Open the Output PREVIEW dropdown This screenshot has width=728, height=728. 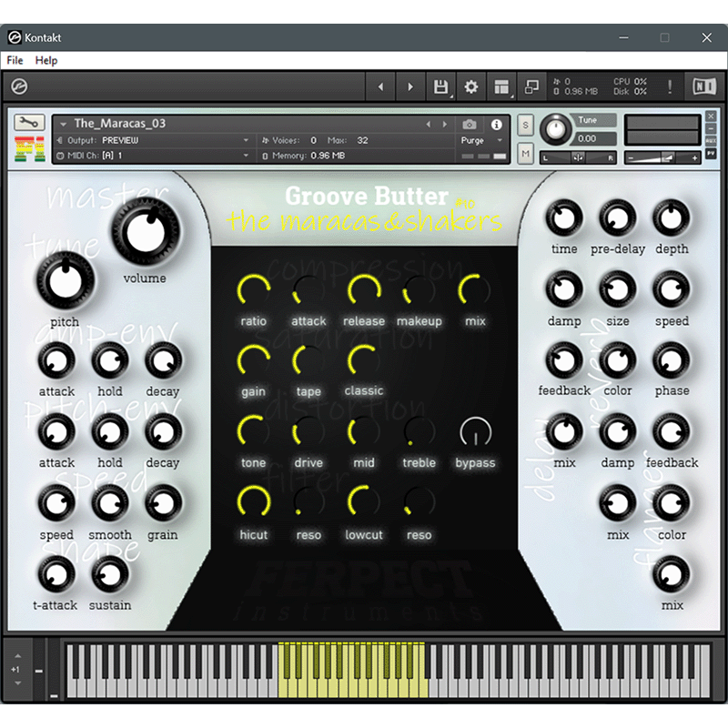tap(246, 140)
